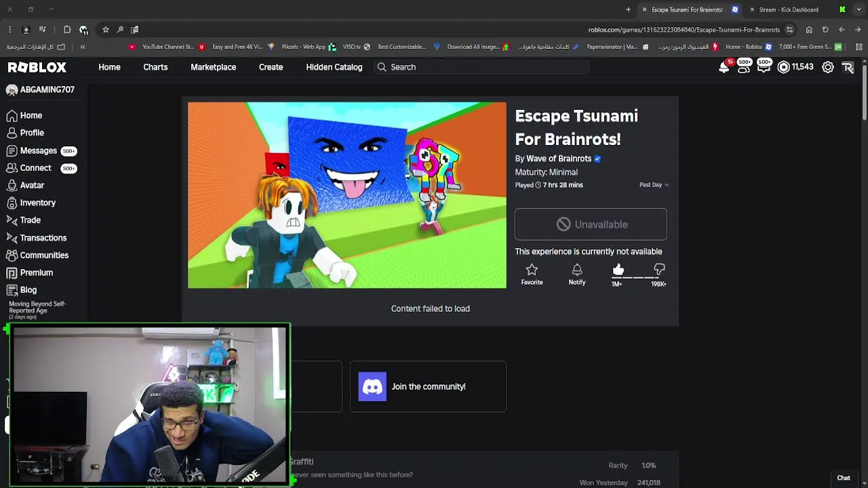
Task: Click the browser zoom magnifier icon
Action: coord(120,29)
